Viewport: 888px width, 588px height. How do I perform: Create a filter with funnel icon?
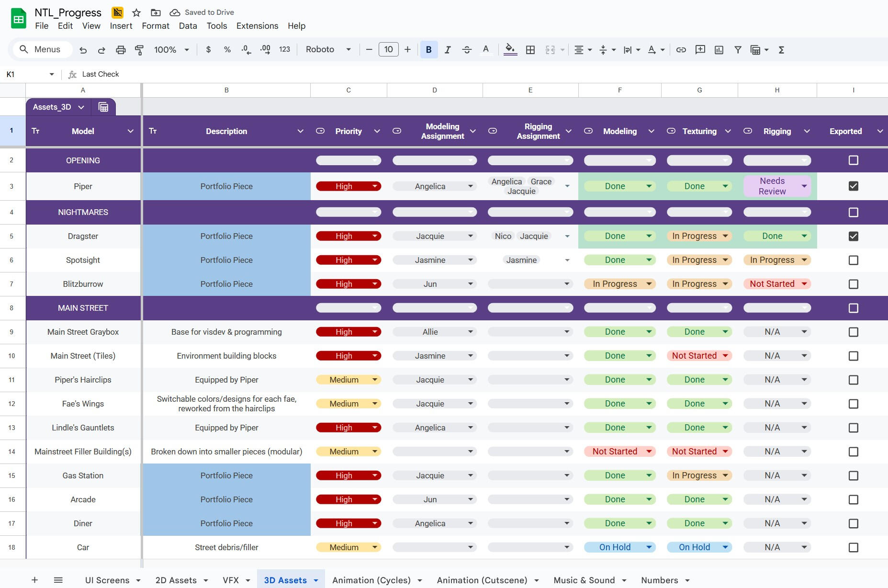point(738,50)
